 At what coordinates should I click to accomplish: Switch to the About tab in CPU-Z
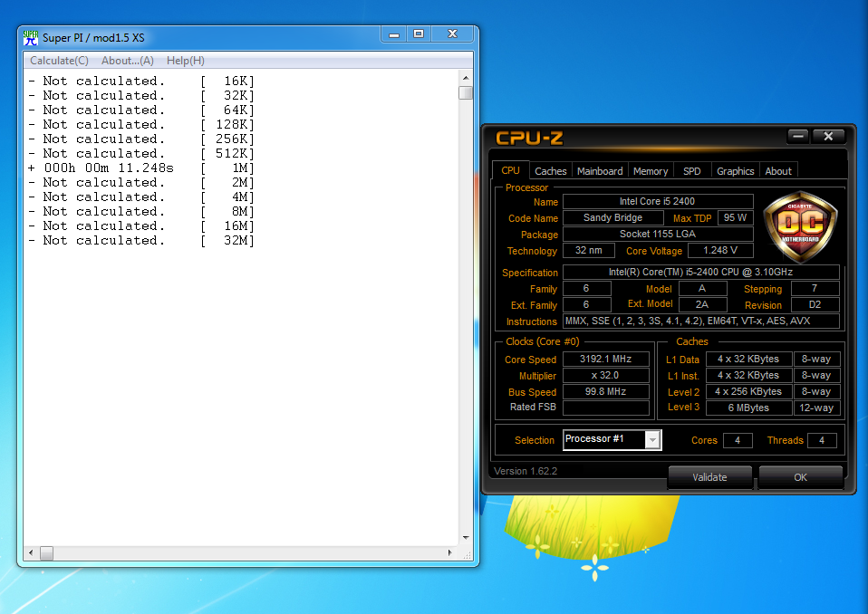777,171
